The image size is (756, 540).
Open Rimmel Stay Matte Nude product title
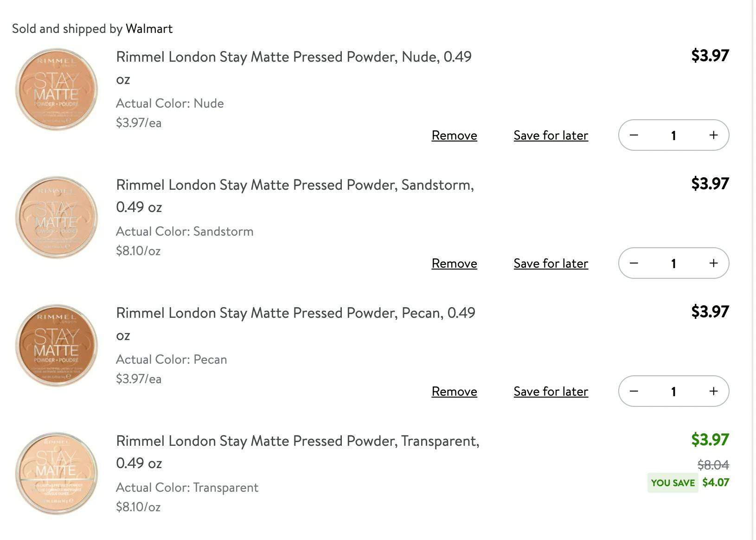pyautogui.click(x=294, y=68)
